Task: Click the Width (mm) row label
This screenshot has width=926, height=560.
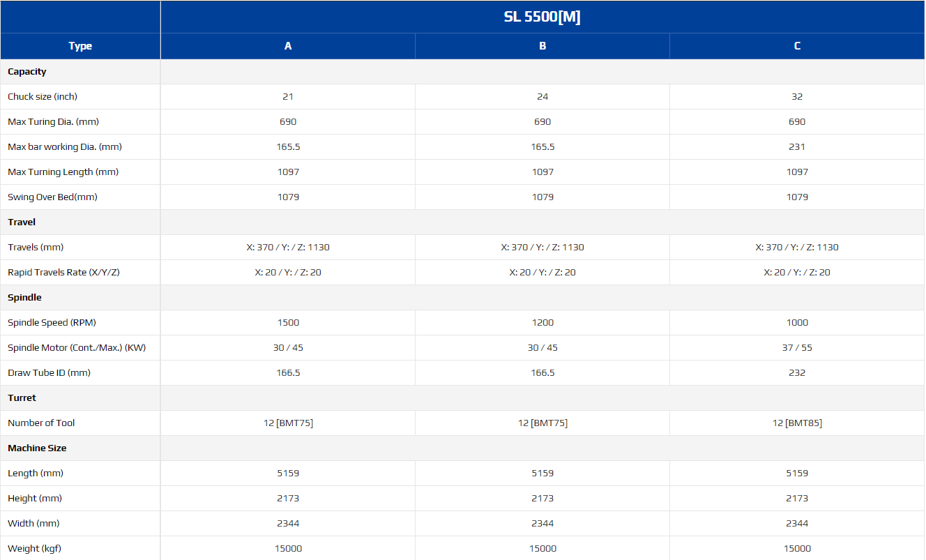Action: [x=33, y=524]
